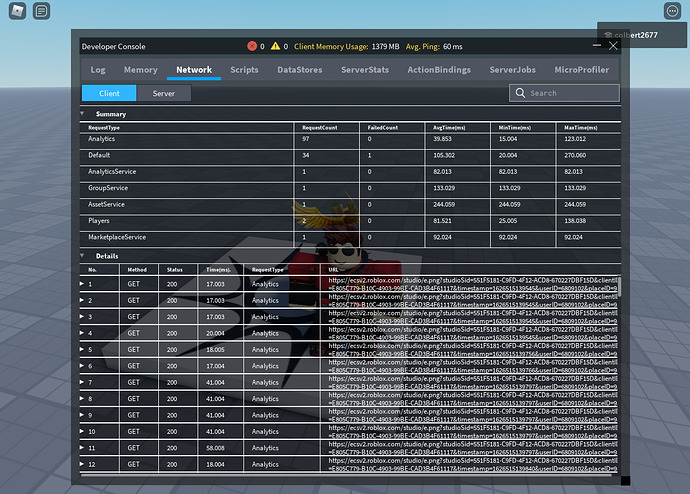This screenshot has width=690, height=494.
Task: Select the Analytics summary row label
Action: tap(101, 139)
